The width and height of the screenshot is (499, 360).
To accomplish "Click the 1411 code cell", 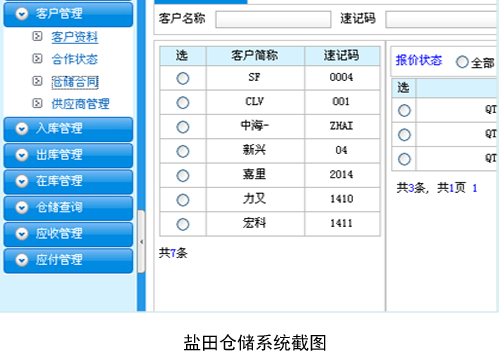I will tap(342, 224).
